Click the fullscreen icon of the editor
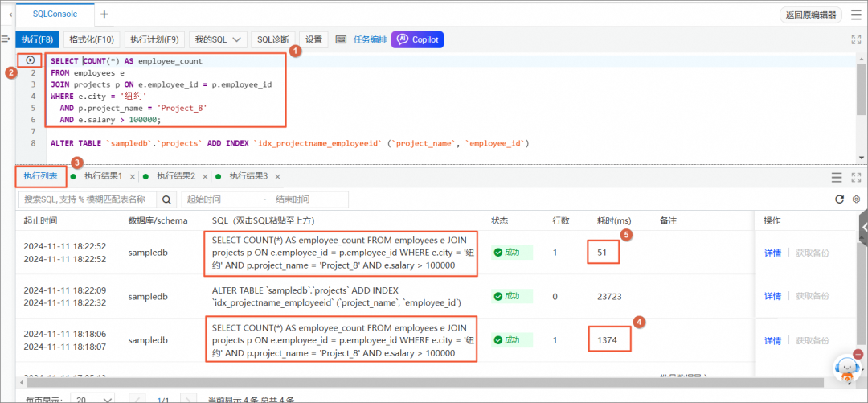 (856, 40)
